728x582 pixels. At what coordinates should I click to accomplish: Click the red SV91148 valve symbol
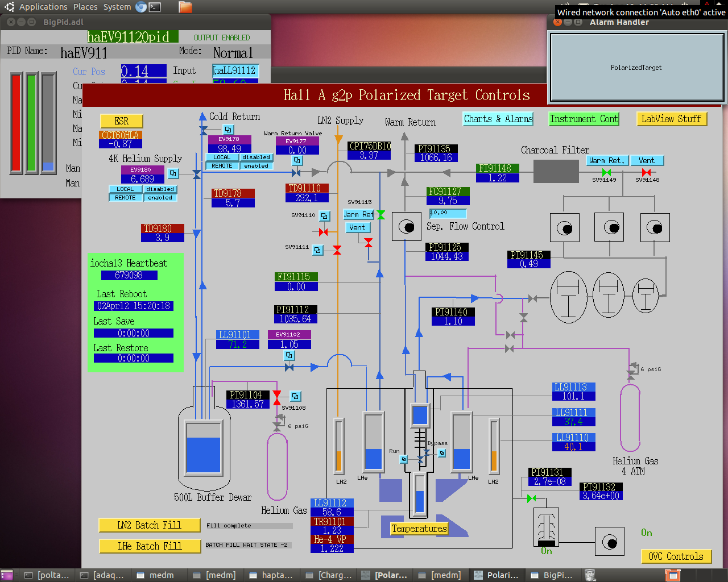coord(646,172)
